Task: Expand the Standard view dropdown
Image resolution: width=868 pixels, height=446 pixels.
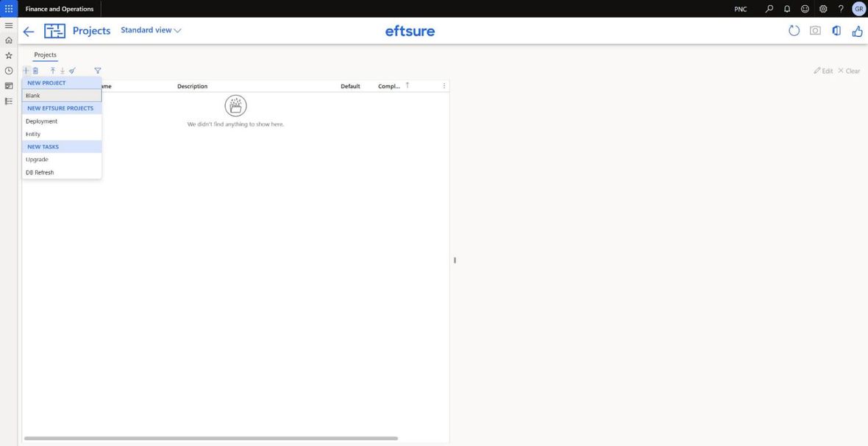Action: click(x=151, y=30)
